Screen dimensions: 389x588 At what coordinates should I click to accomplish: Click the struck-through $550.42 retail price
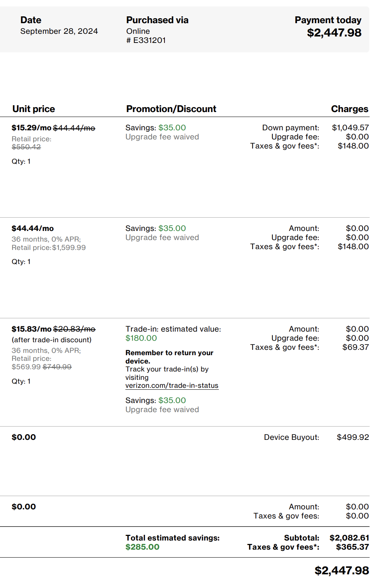point(26,147)
